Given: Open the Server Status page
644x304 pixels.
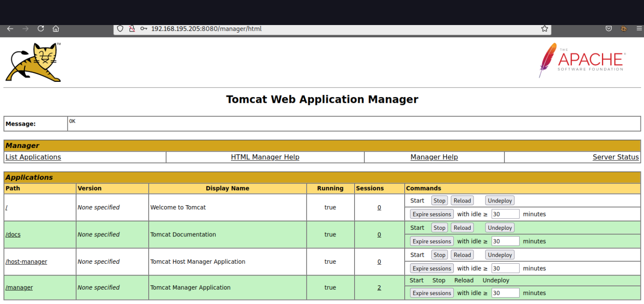Looking at the screenshot, I should 615,157.
